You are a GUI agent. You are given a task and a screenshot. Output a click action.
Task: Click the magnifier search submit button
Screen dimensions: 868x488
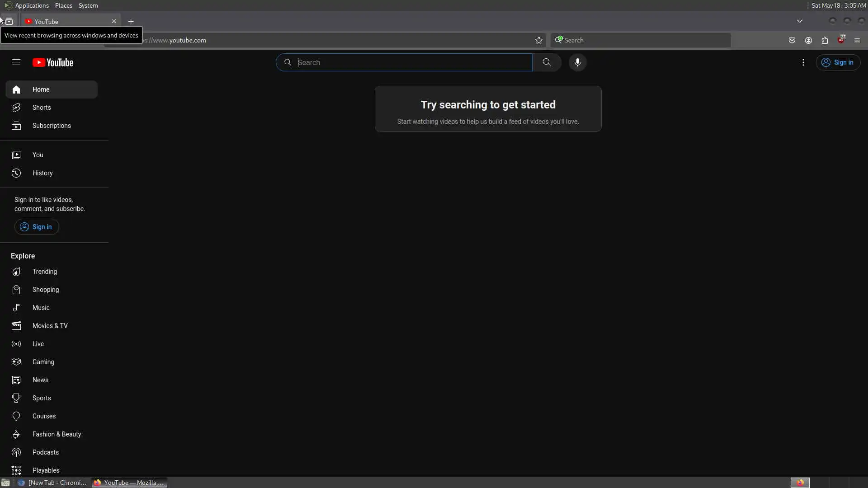point(547,62)
